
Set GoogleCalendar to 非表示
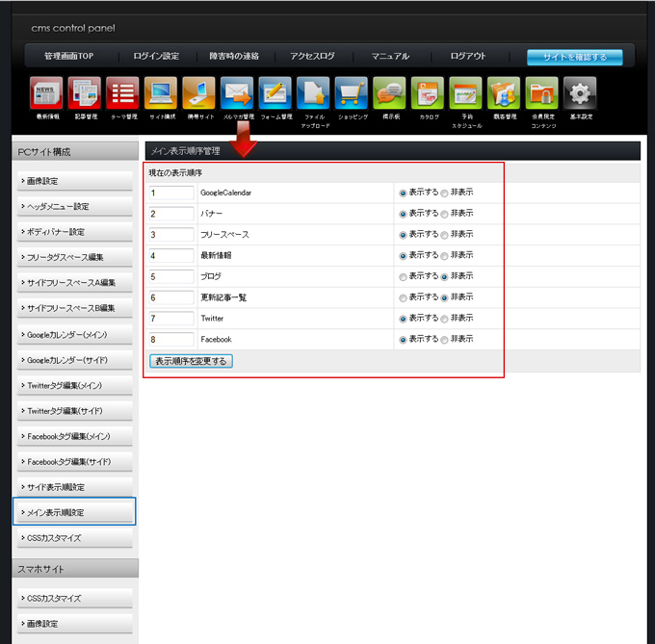coord(444,193)
